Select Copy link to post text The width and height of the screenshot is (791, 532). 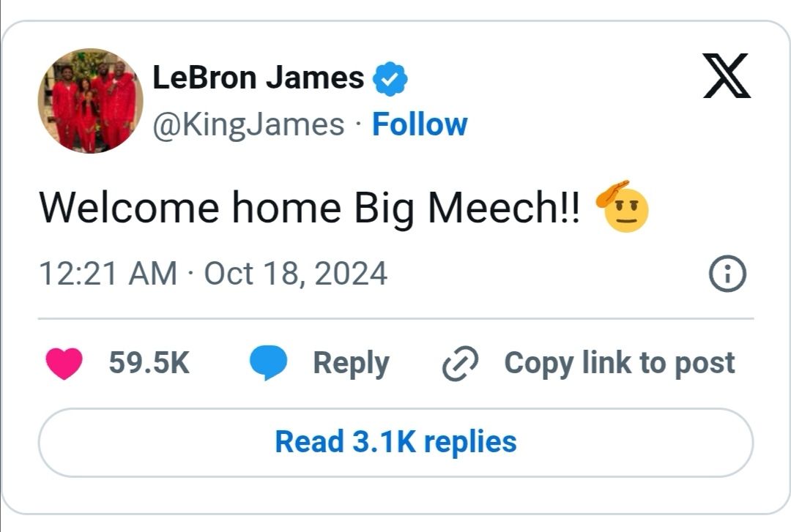(x=619, y=364)
